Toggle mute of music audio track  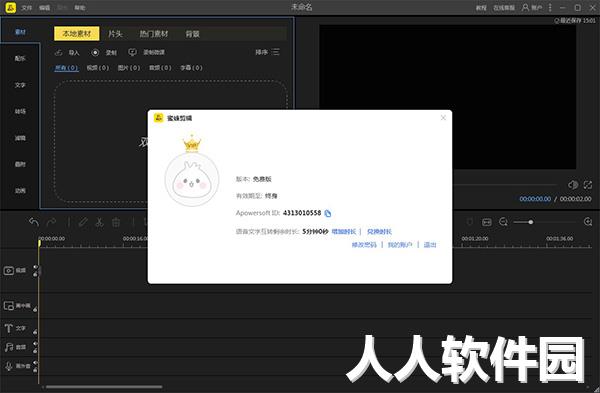coord(35,344)
